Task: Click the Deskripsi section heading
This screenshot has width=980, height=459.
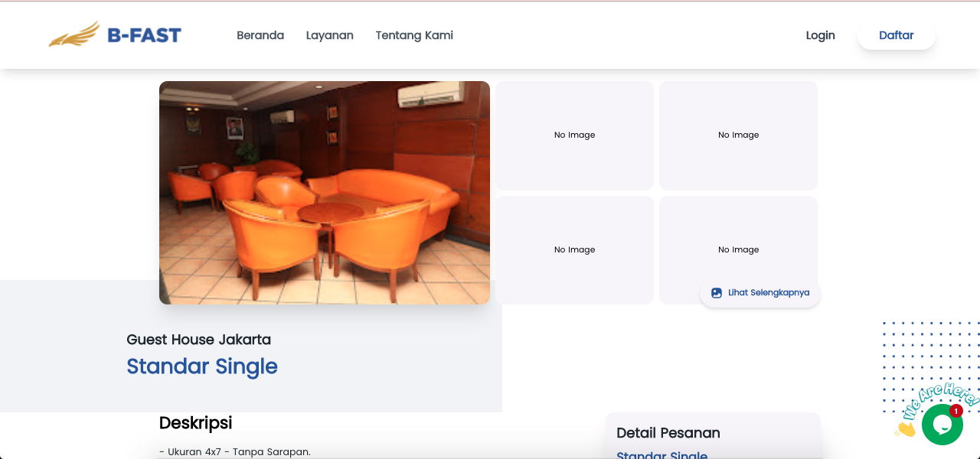Action: [x=195, y=423]
